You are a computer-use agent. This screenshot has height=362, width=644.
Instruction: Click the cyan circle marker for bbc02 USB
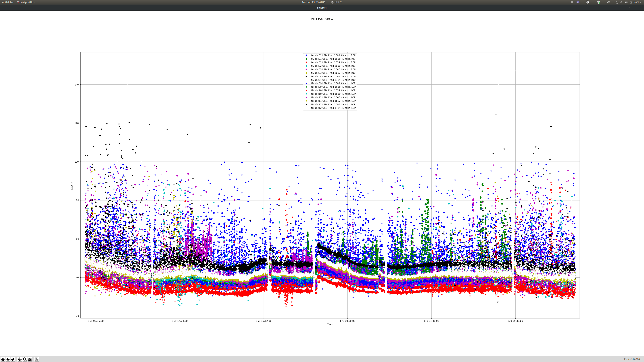pos(307,66)
